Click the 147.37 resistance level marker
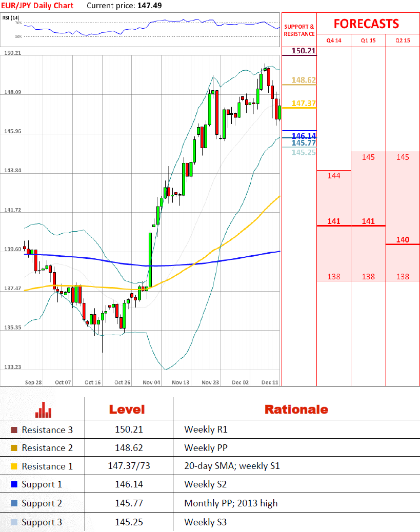 (x=304, y=103)
